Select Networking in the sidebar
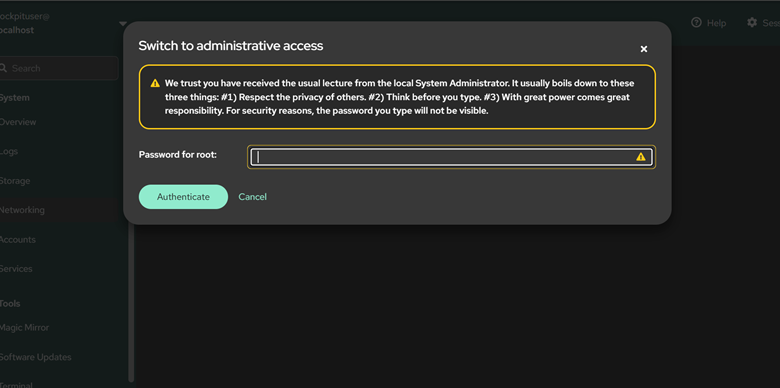 pos(22,210)
